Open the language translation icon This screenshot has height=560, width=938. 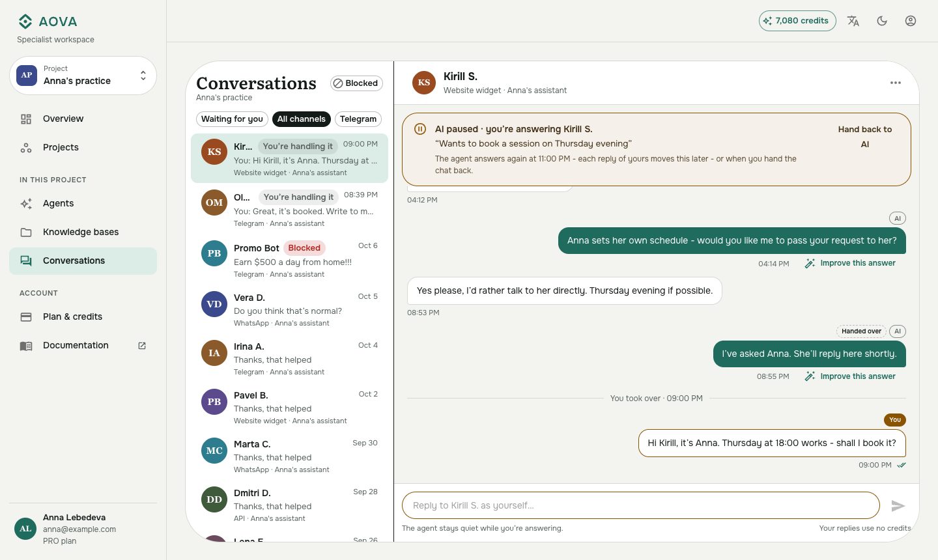(x=853, y=21)
